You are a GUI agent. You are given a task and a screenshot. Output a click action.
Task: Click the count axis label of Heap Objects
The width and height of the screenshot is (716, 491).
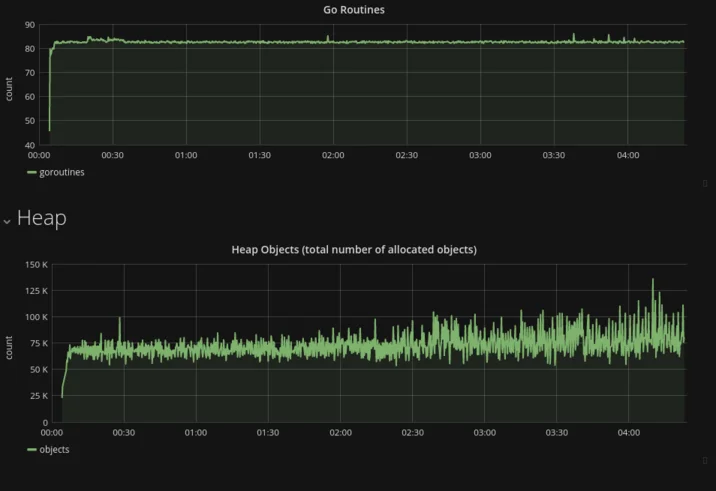coord(9,348)
